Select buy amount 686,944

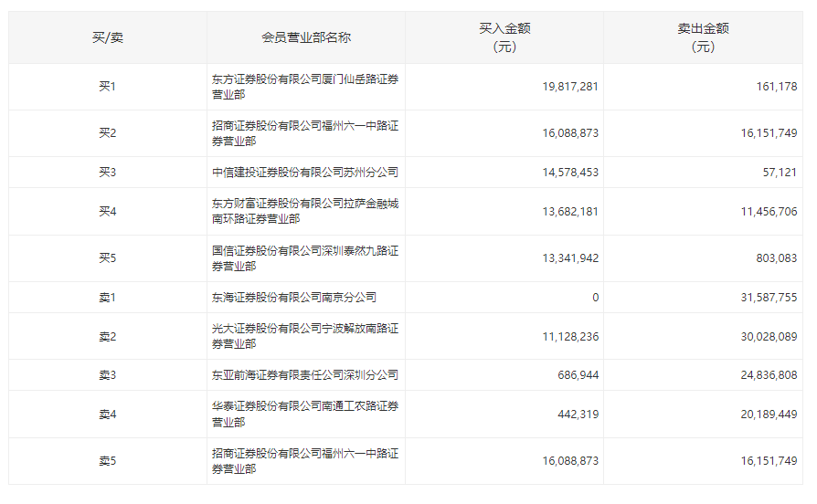click(578, 375)
